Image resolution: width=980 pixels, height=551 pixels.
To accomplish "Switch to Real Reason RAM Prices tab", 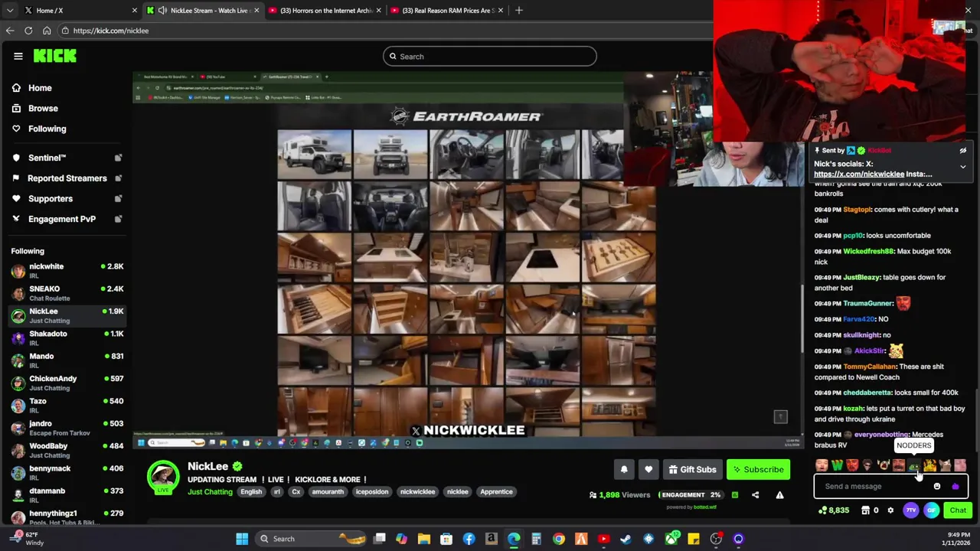I will (447, 11).
